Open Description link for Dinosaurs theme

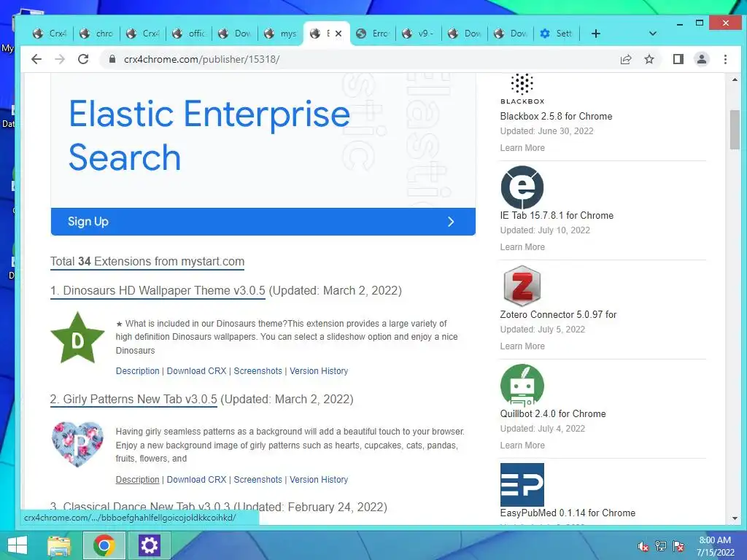pos(138,371)
